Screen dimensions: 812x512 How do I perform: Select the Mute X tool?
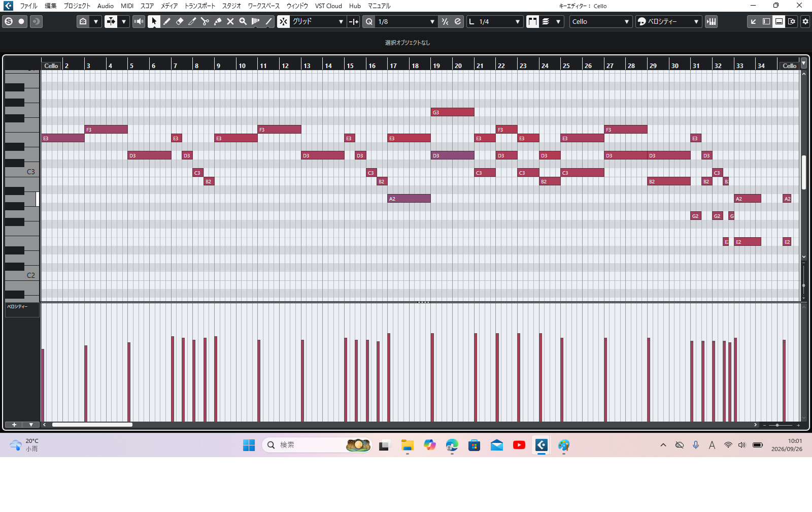pos(230,21)
